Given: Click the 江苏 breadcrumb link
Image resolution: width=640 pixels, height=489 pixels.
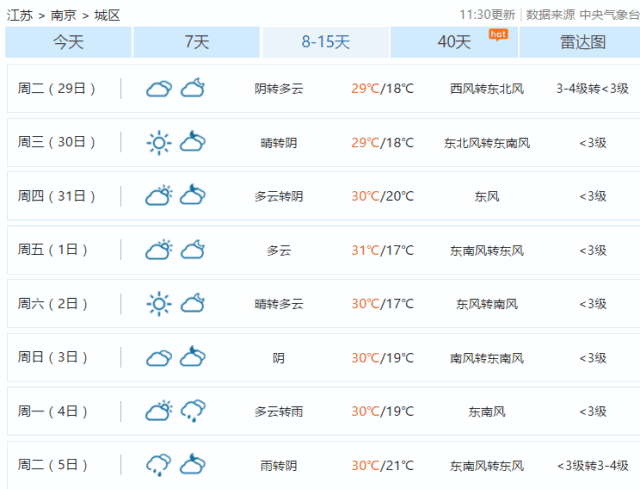Looking at the screenshot, I should 18,15.
